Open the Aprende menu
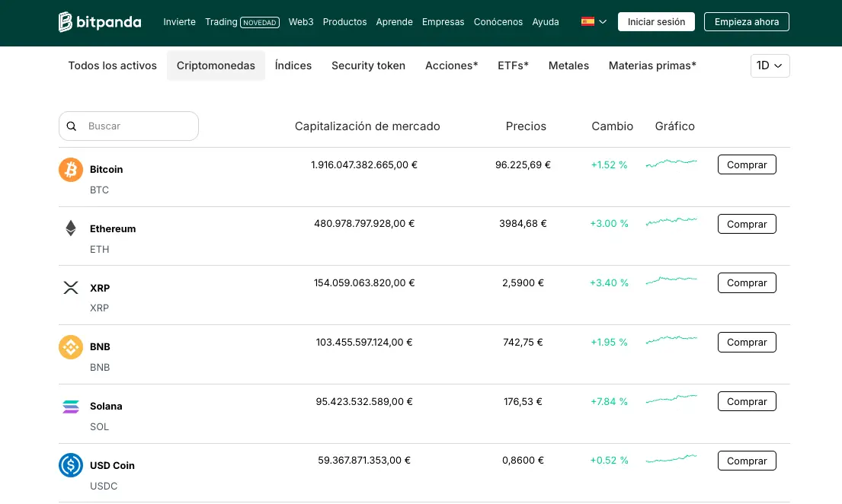This screenshot has width=842, height=504. click(394, 22)
